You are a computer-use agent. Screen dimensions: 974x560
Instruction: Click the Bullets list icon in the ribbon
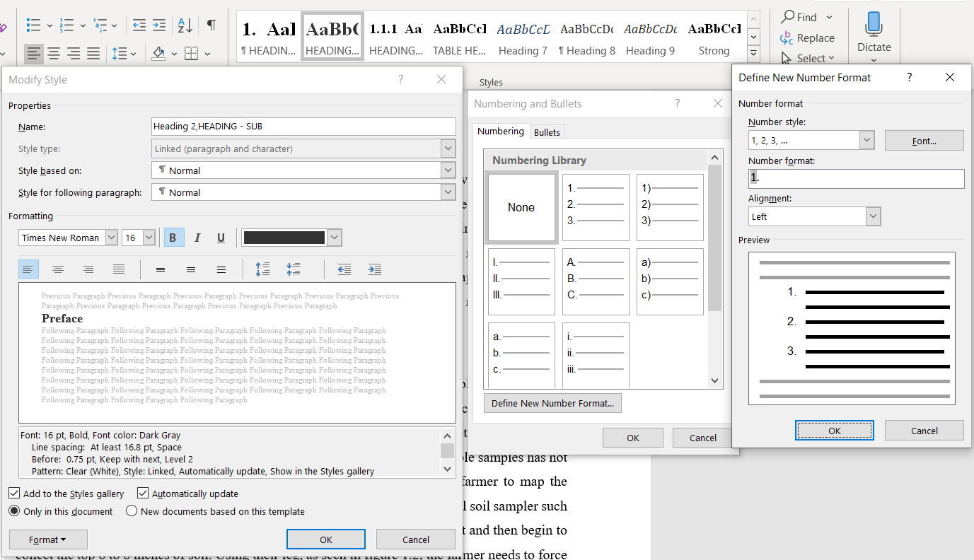(x=33, y=25)
